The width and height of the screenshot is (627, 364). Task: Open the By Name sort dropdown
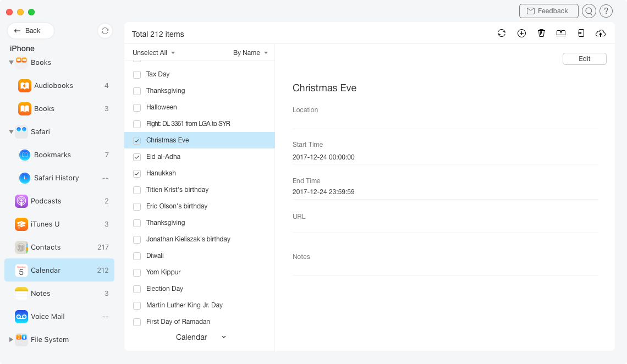click(x=250, y=52)
